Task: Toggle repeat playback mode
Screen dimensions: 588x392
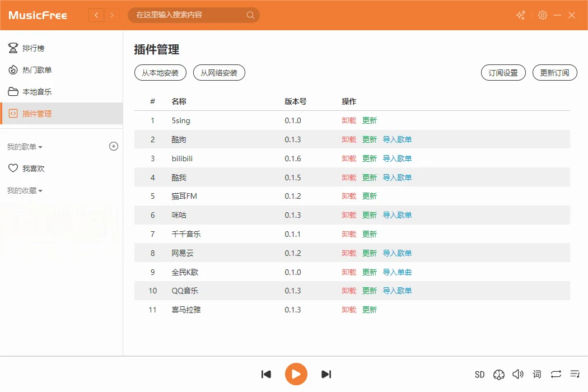Action: [556, 374]
